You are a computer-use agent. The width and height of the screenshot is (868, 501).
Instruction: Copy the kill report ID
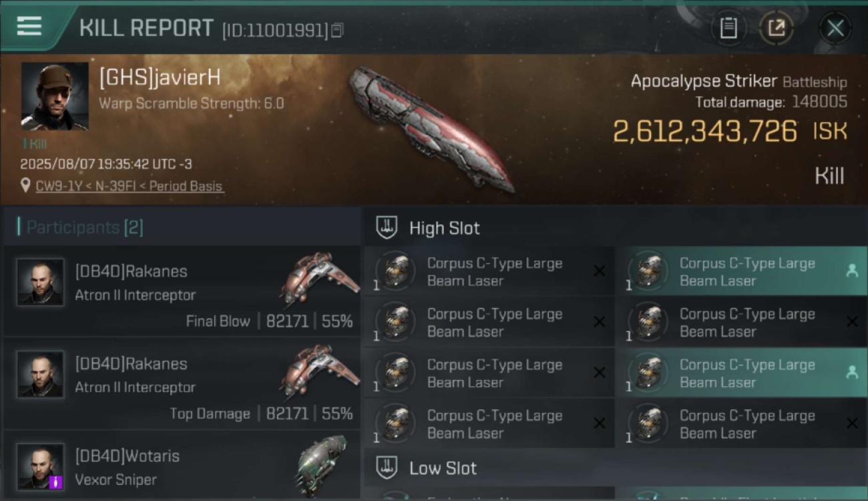click(337, 30)
